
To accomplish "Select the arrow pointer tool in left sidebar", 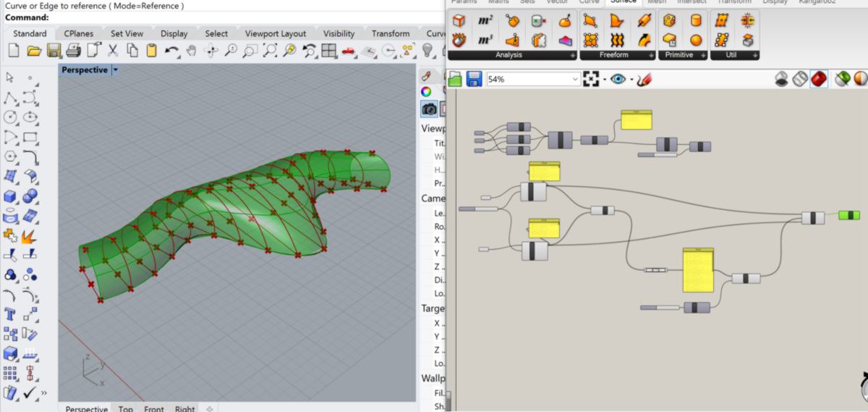I will click(10, 77).
